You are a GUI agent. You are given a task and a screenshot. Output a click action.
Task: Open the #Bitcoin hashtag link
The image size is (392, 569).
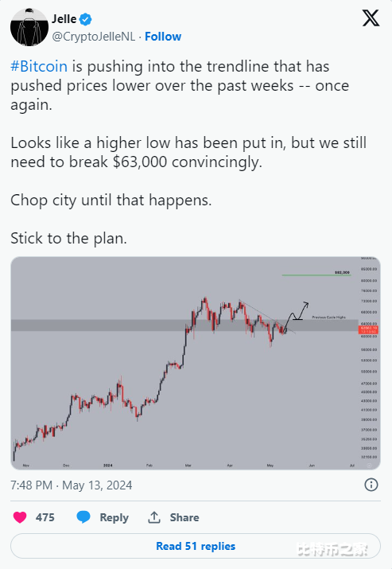[39, 67]
